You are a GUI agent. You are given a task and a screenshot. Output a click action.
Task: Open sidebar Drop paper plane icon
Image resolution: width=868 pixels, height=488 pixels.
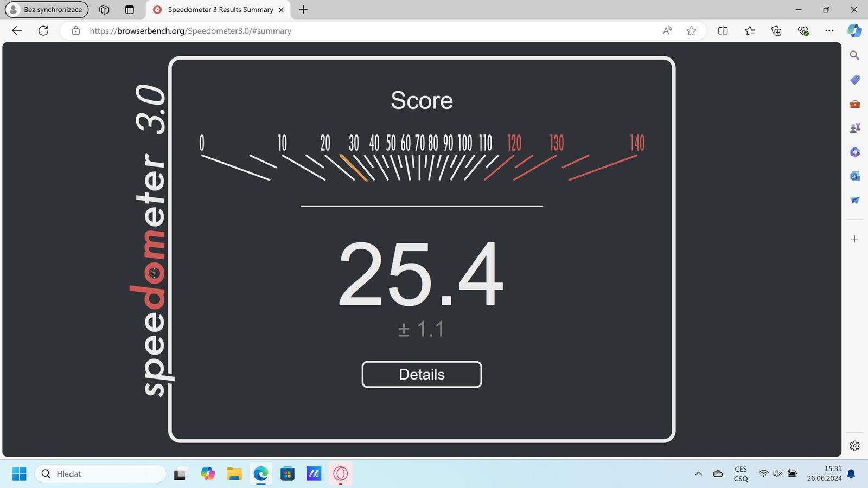[x=854, y=200]
